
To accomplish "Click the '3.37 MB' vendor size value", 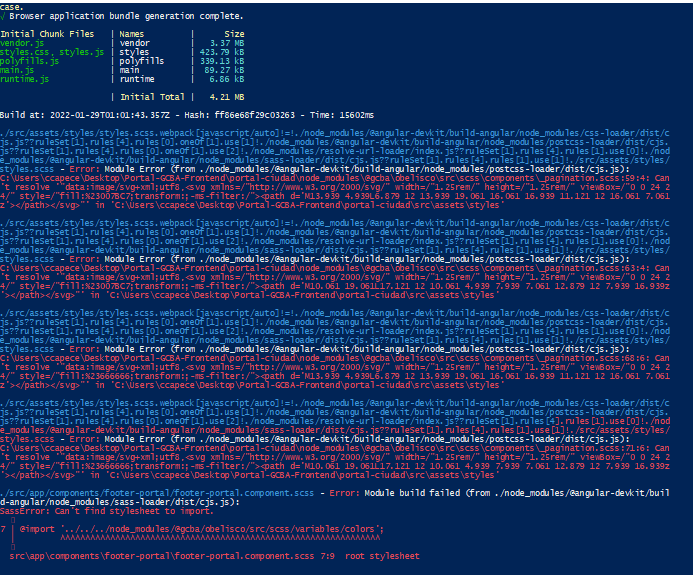I will 227,43.
